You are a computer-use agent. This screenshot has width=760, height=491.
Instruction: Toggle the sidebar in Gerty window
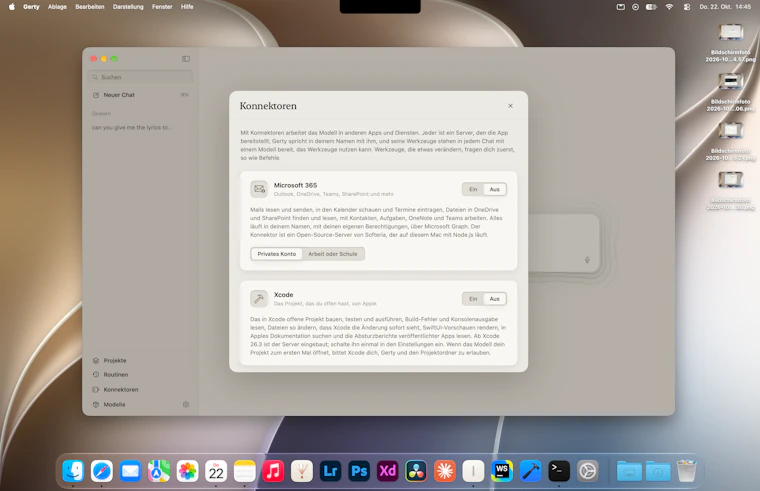point(186,59)
